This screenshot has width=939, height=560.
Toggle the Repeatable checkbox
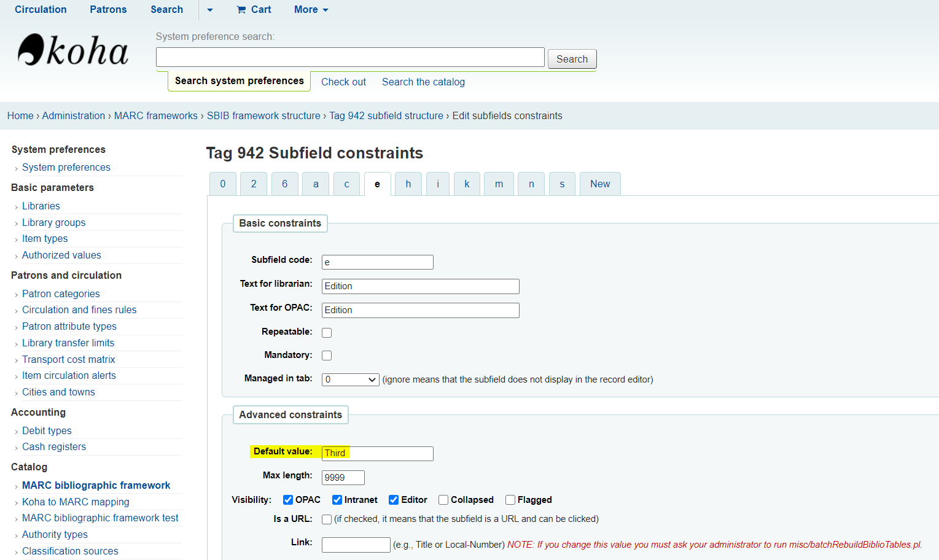click(327, 333)
